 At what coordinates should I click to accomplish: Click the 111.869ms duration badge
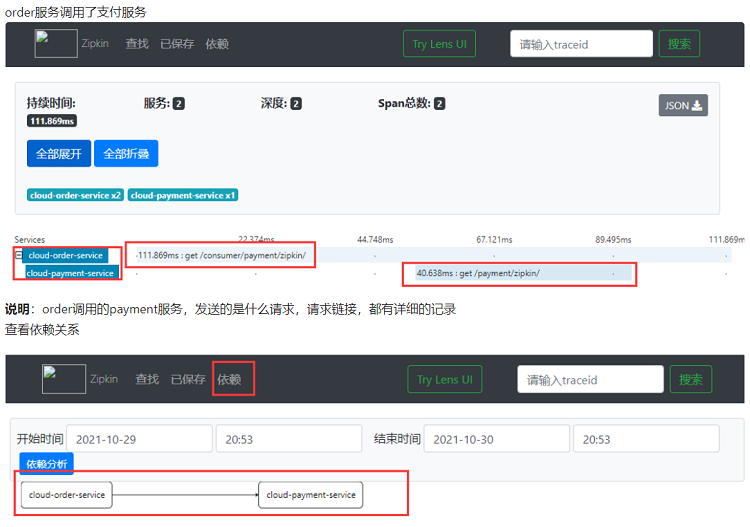[52, 121]
